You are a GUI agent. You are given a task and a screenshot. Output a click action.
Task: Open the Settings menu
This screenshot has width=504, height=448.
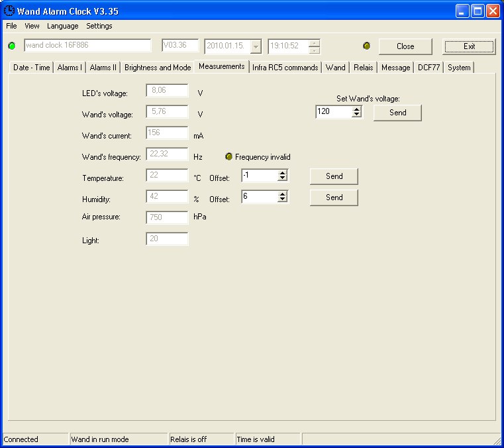point(99,26)
